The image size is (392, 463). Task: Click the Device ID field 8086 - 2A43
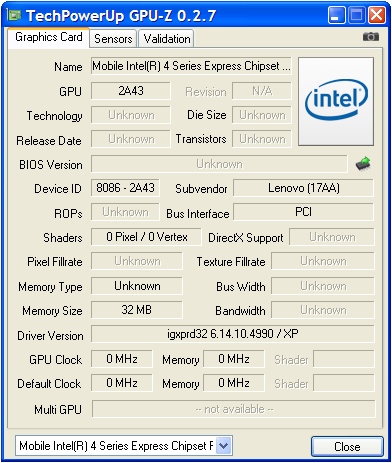coord(125,188)
